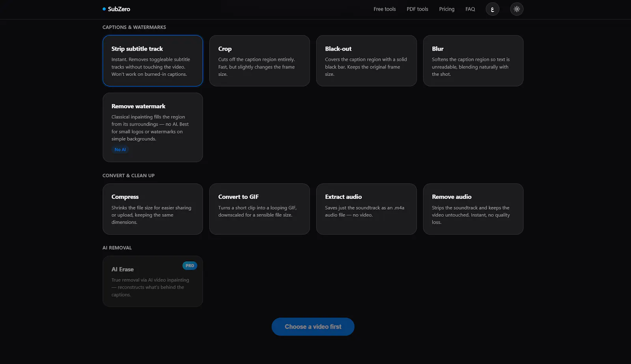Click the Choose a video first button

pyautogui.click(x=313, y=327)
